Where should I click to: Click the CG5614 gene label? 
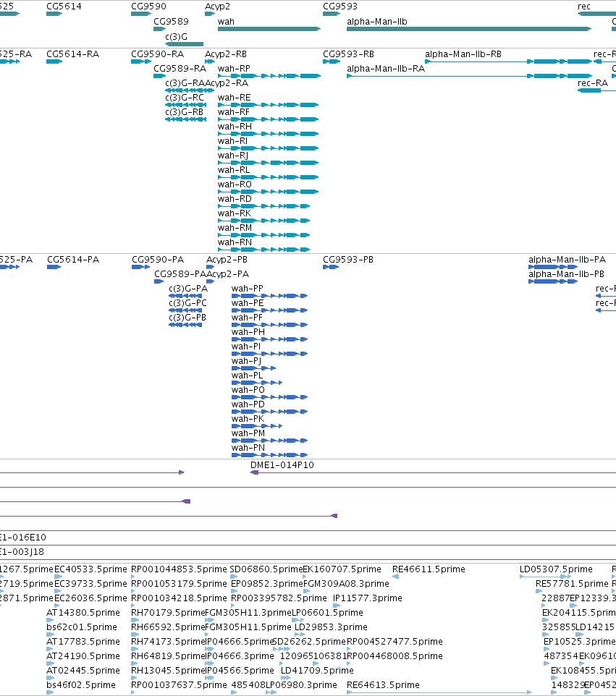coord(64,7)
